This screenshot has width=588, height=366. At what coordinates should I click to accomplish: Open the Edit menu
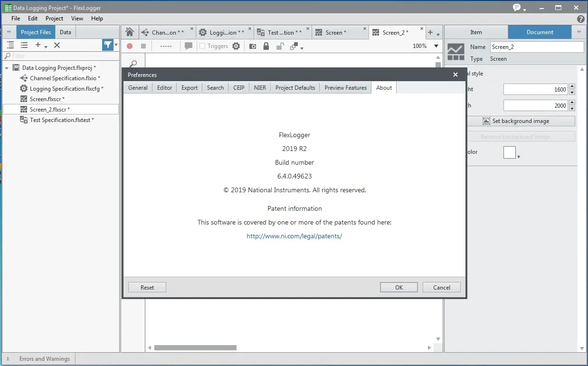[x=33, y=19]
